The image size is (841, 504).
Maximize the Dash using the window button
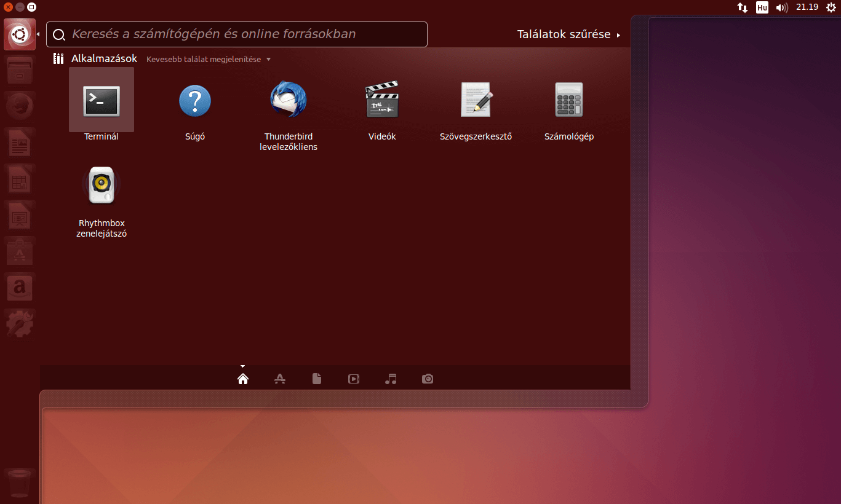click(x=31, y=7)
